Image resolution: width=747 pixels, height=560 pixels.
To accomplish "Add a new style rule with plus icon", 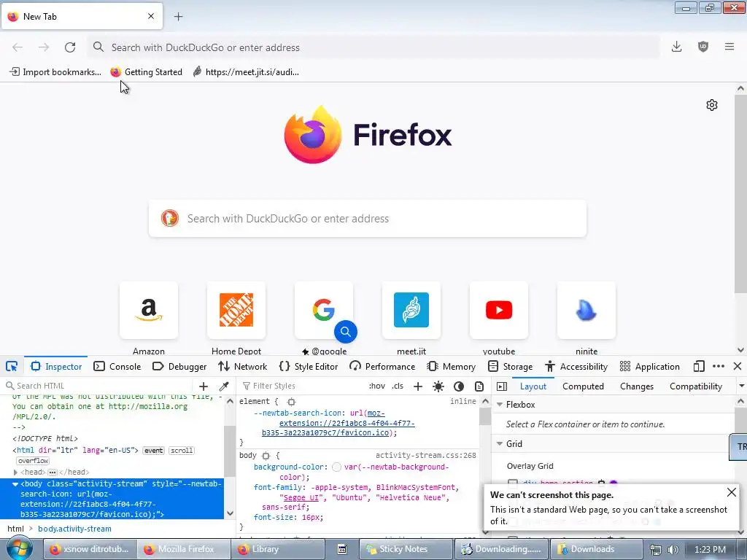I will tap(418, 386).
